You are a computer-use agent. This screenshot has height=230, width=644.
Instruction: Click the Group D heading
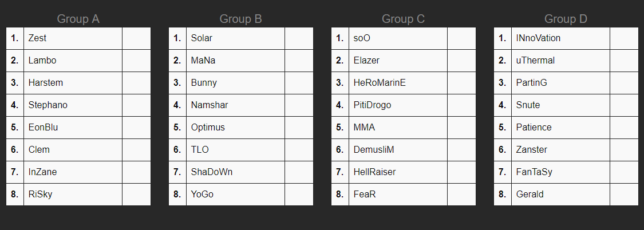pyautogui.click(x=566, y=19)
